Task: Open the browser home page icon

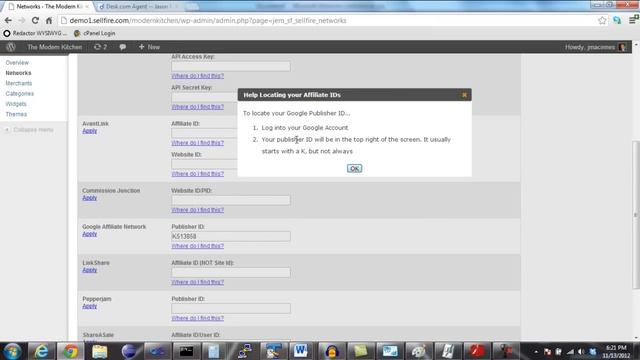Action: click(x=49, y=20)
